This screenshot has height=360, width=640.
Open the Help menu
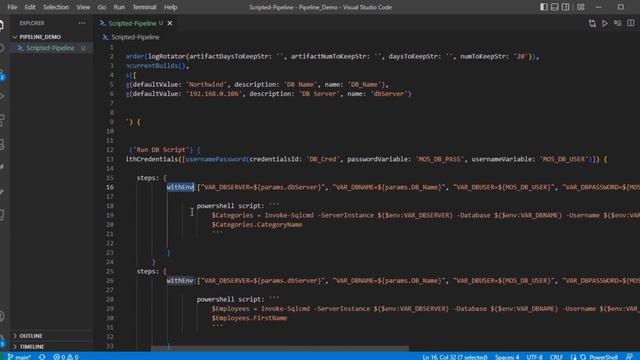170,7
